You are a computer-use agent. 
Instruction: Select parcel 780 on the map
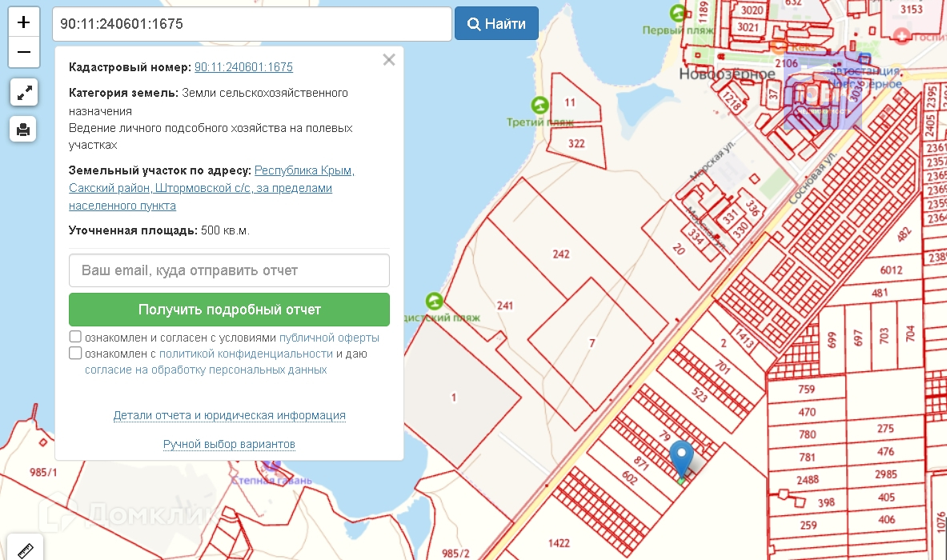tap(807, 434)
